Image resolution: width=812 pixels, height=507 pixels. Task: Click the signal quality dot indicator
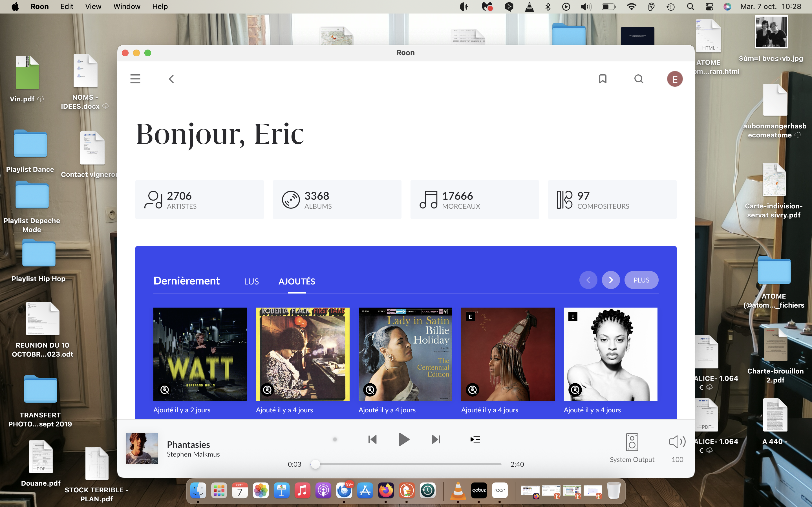[x=335, y=439]
